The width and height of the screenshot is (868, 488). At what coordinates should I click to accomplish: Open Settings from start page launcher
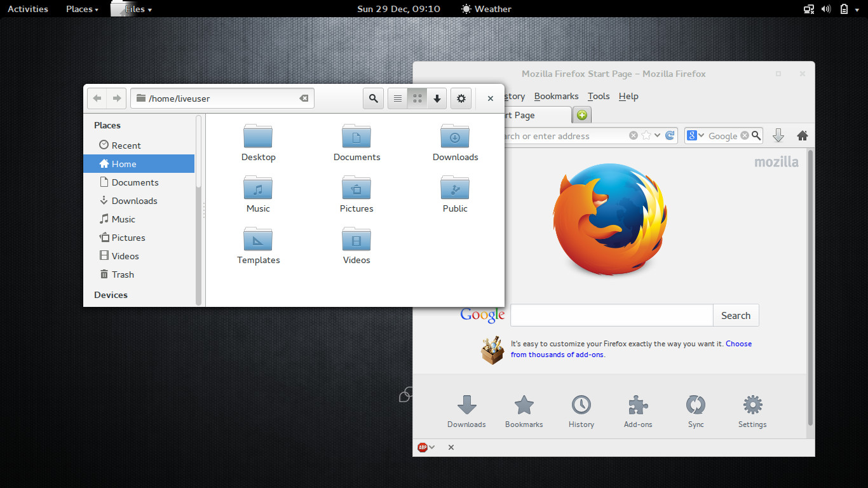[x=752, y=412]
